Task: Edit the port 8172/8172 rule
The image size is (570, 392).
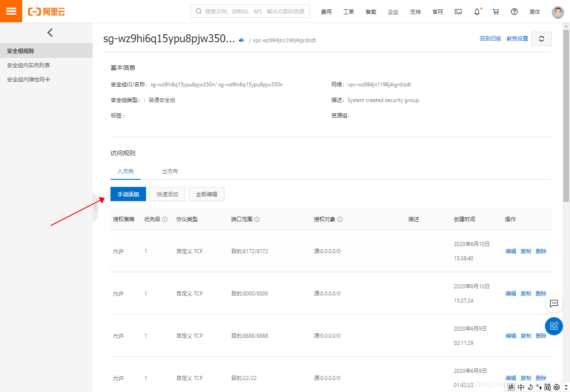Action: (x=511, y=251)
